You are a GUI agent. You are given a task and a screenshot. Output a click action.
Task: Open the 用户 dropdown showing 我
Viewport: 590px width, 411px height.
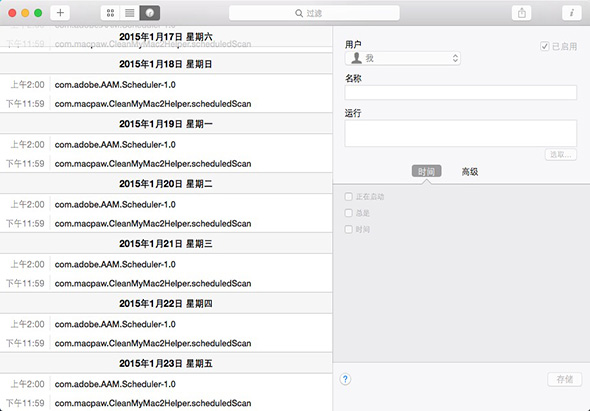(x=403, y=58)
